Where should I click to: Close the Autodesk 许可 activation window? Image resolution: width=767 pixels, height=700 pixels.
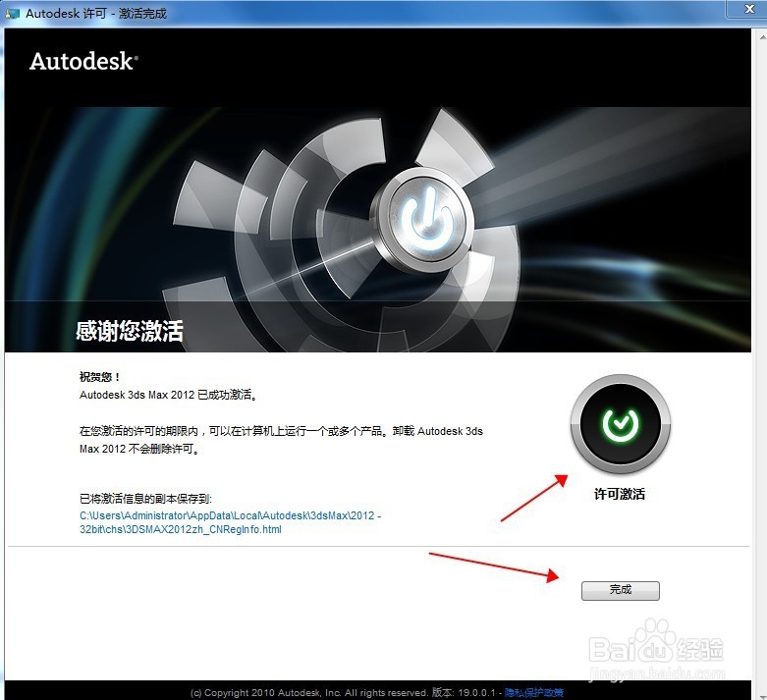point(749,9)
